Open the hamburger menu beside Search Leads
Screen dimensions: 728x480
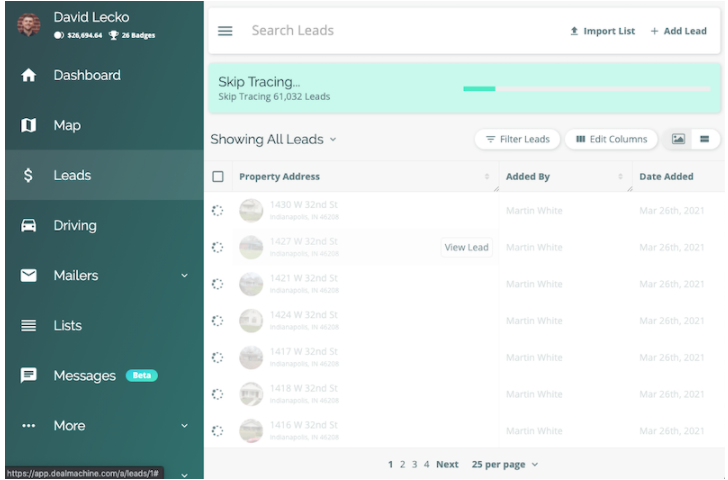(225, 31)
